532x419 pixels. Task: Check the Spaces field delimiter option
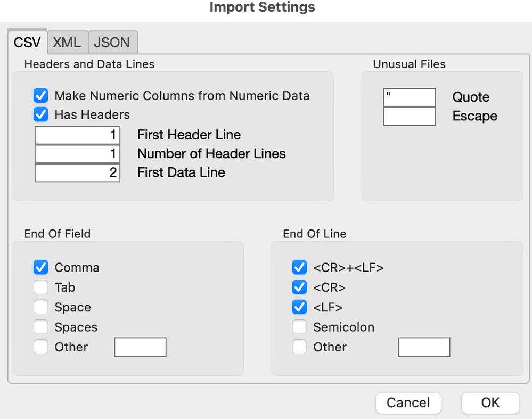click(x=41, y=327)
